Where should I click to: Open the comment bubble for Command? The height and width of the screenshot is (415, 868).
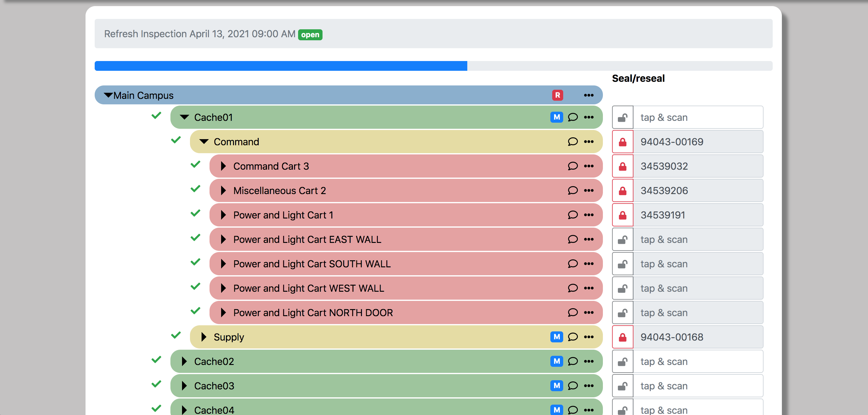point(572,142)
